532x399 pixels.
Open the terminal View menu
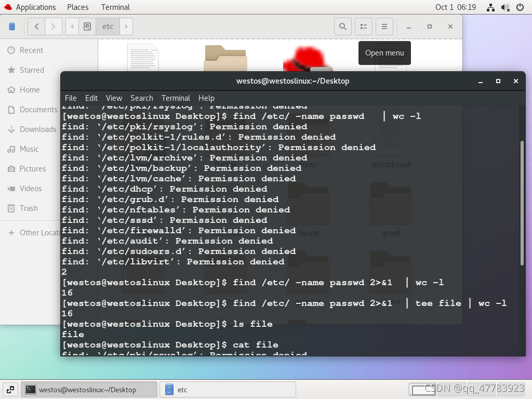point(114,98)
